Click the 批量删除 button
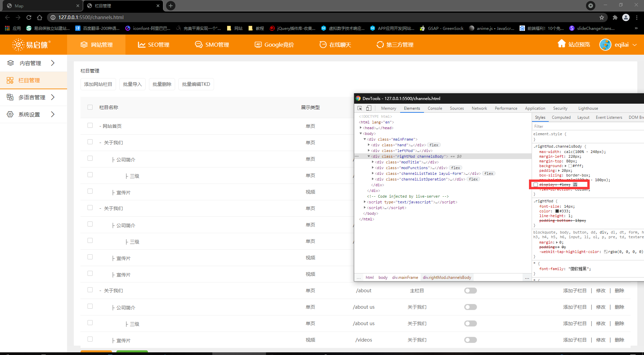The image size is (644, 355). [x=162, y=84]
